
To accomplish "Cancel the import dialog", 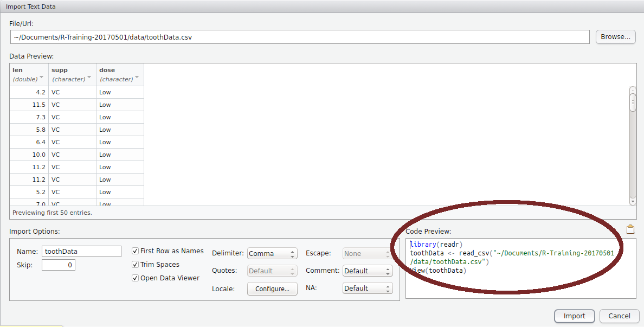I will point(619,316).
